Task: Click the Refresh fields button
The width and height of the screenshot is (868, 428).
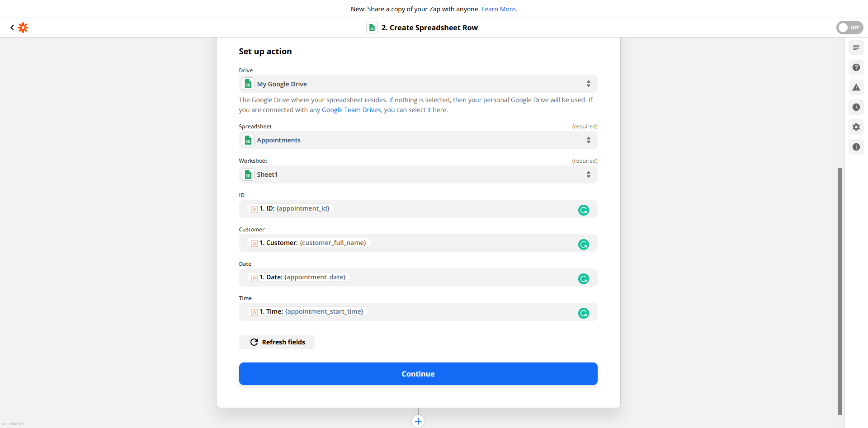Action: (x=277, y=342)
